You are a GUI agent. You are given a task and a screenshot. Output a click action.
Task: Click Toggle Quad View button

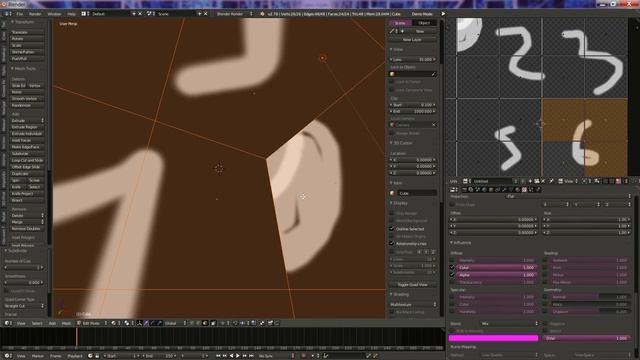pos(412,284)
